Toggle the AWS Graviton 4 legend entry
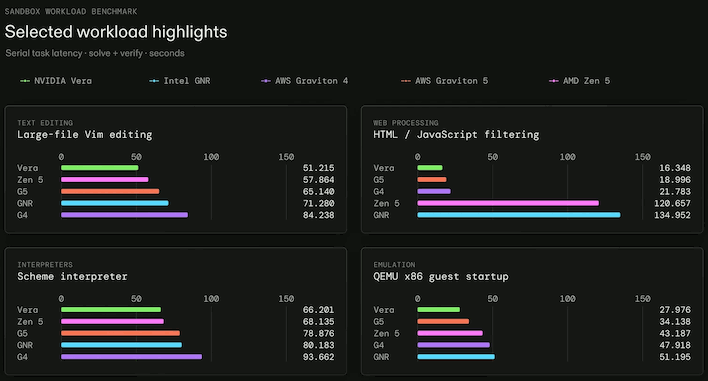This screenshot has height=381, width=708. pyautogui.click(x=304, y=81)
